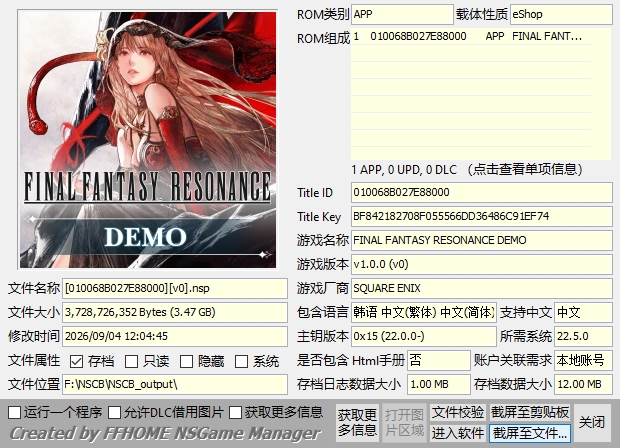This screenshot has width=620, height=448.
Task: Click the 文件名称 field with .nsp name
Action: click(x=175, y=288)
